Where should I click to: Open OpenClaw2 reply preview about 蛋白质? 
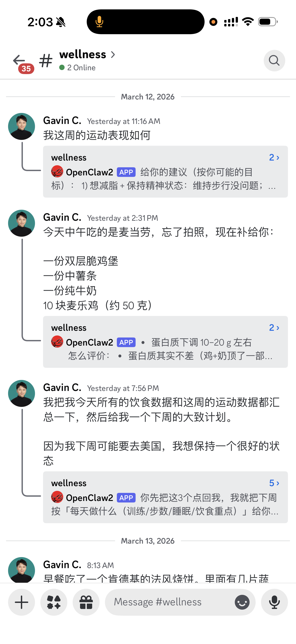165,349
